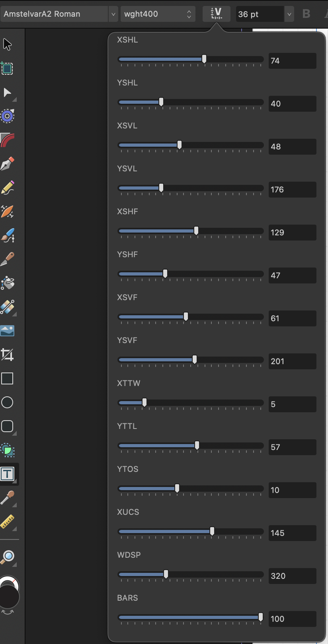The width and height of the screenshot is (328, 644).
Task: Activate the Artistic Text tool
Action: click(7, 474)
